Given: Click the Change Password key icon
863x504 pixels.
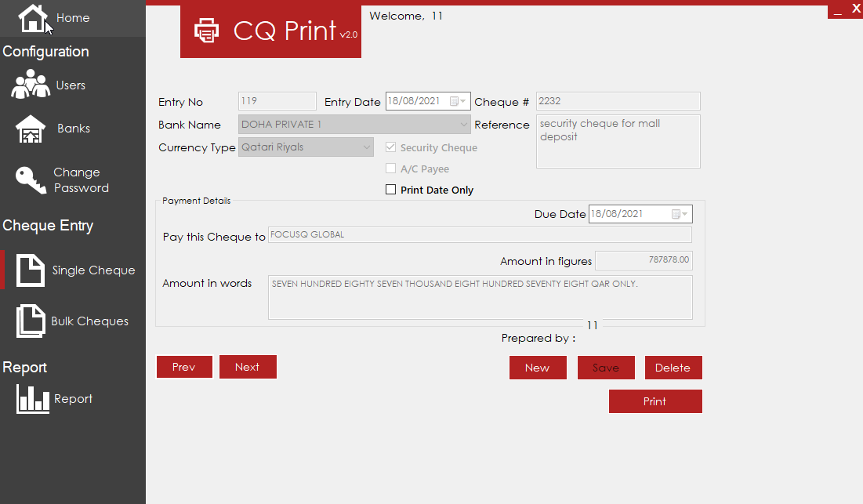Looking at the screenshot, I should pyautogui.click(x=31, y=180).
